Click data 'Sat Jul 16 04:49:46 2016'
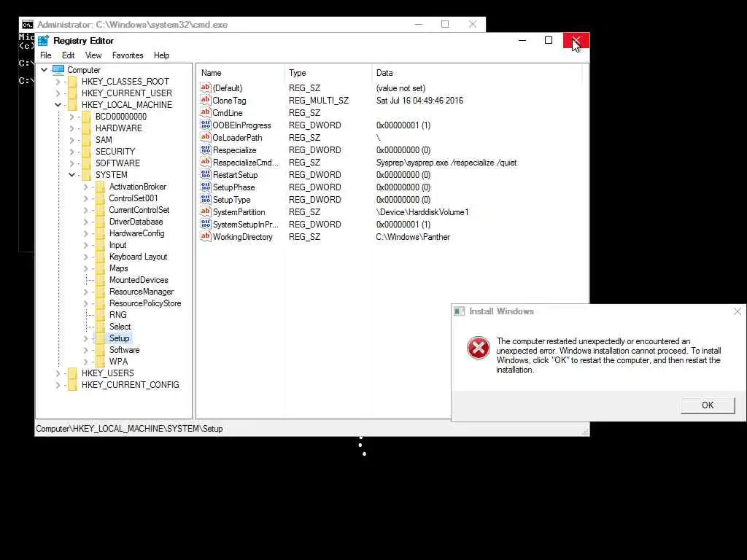Screen dimensions: 747x560 (x=419, y=101)
